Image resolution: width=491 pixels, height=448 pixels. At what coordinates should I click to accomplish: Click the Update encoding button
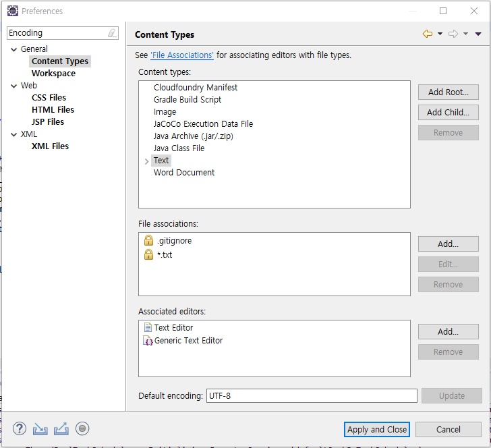tap(452, 395)
